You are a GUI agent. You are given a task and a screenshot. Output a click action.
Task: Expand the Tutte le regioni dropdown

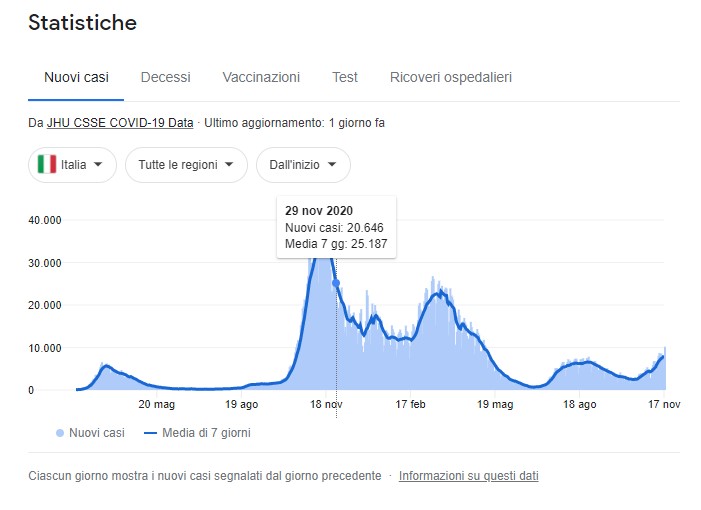click(x=186, y=164)
